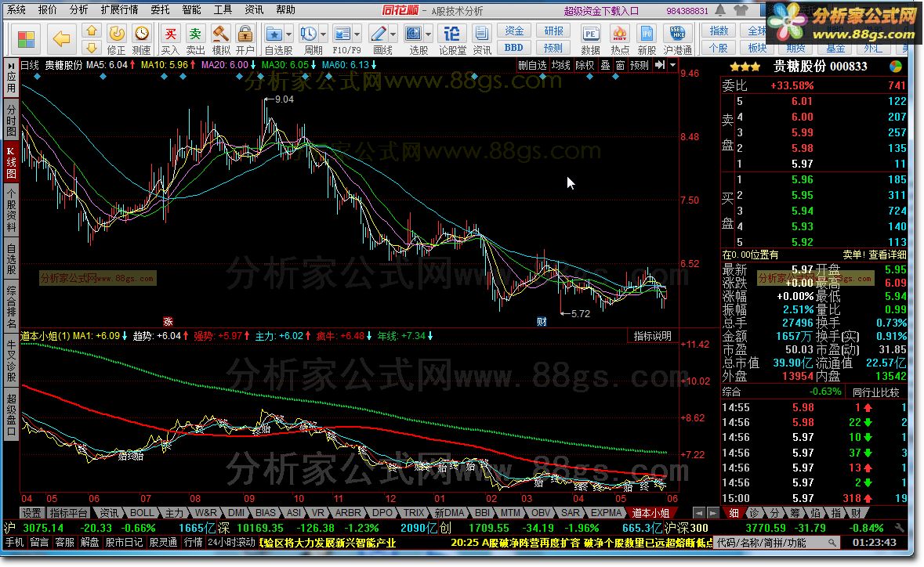This screenshot has width=924, height=567.
Task: Click the 研报 button
Action: tap(553, 31)
